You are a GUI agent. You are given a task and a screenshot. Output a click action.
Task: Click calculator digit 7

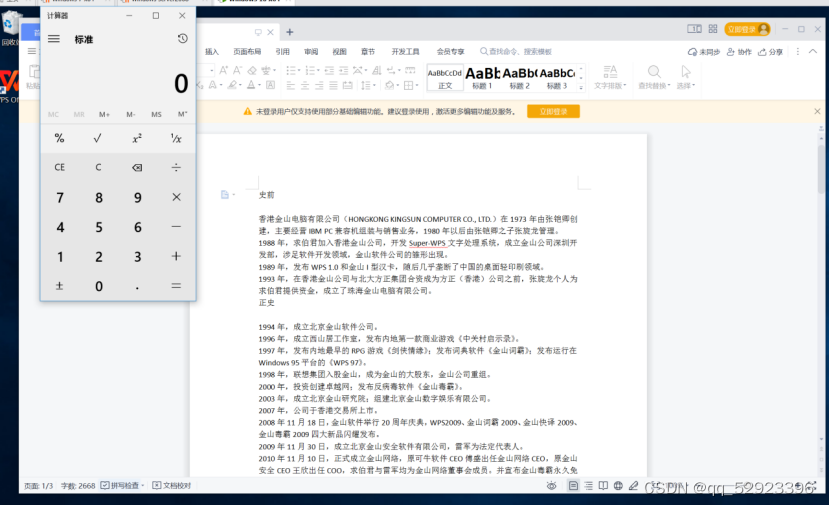pyautogui.click(x=60, y=197)
